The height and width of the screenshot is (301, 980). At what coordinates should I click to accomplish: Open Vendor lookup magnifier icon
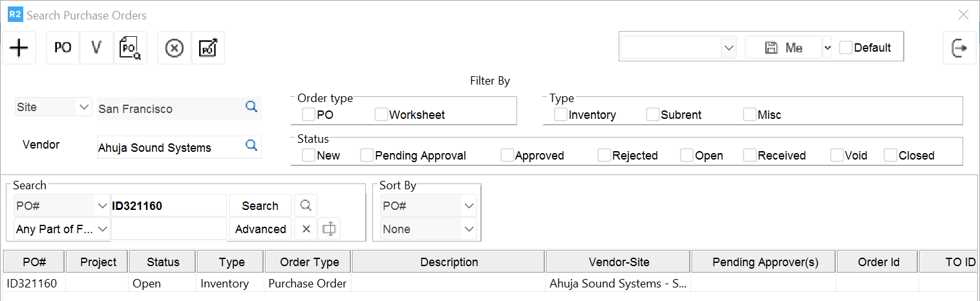(x=251, y=146)
